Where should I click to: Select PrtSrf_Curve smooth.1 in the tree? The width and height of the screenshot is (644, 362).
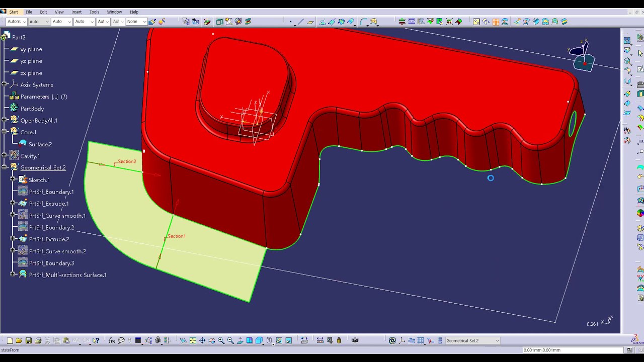coord(57,216)
